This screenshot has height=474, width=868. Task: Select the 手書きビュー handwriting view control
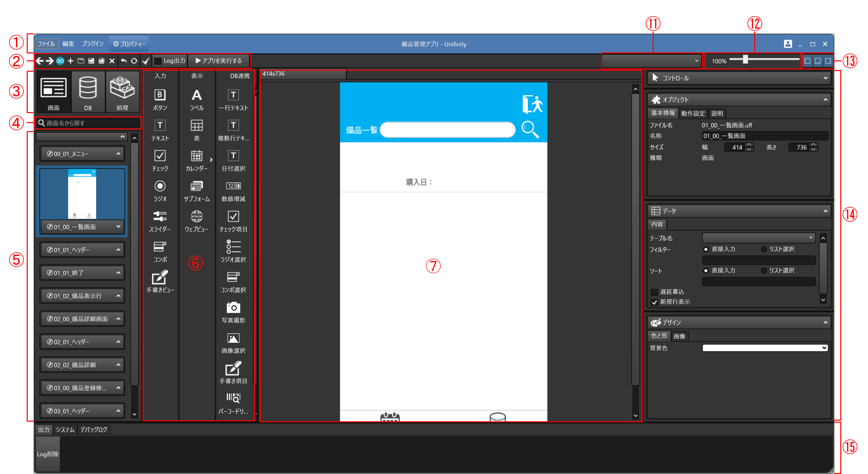click(x=160, y=277)
